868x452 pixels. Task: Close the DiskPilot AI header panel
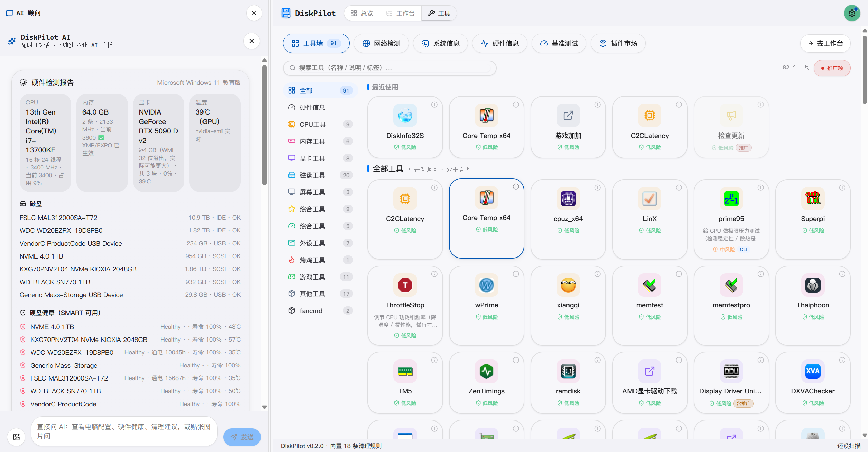tap(252, 41)
